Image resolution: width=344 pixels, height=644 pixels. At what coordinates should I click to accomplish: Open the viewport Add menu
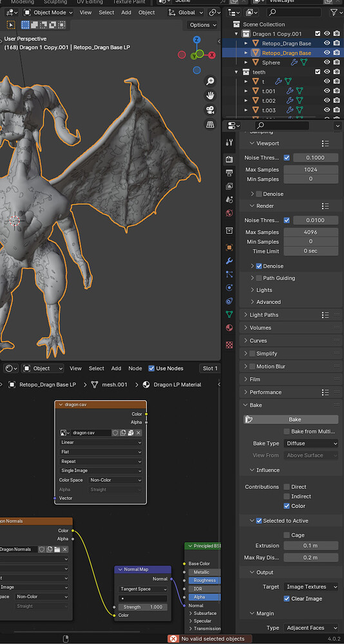click(x=126, y=12)
